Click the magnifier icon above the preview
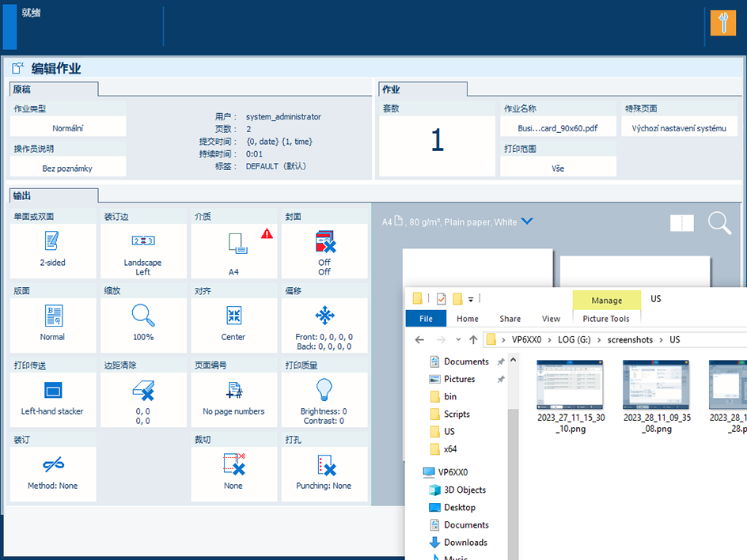Screen dimensions: 747x560 pyautogui.click(x=719, y=223)
